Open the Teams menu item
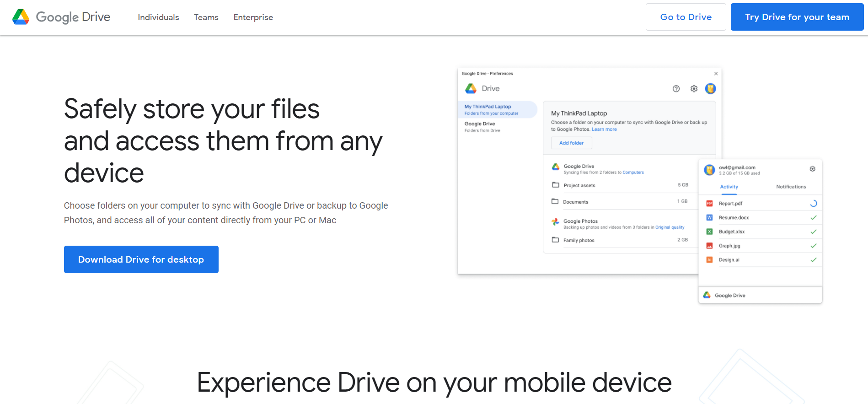Viewport: 868px width, 404px height. [206, 17]
